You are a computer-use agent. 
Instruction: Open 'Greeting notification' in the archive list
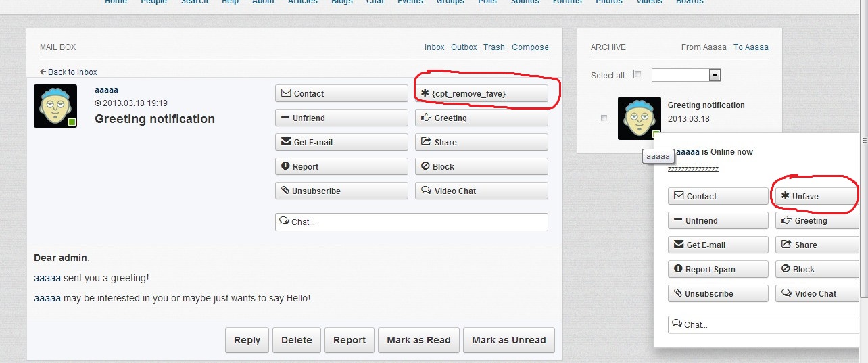706,105
